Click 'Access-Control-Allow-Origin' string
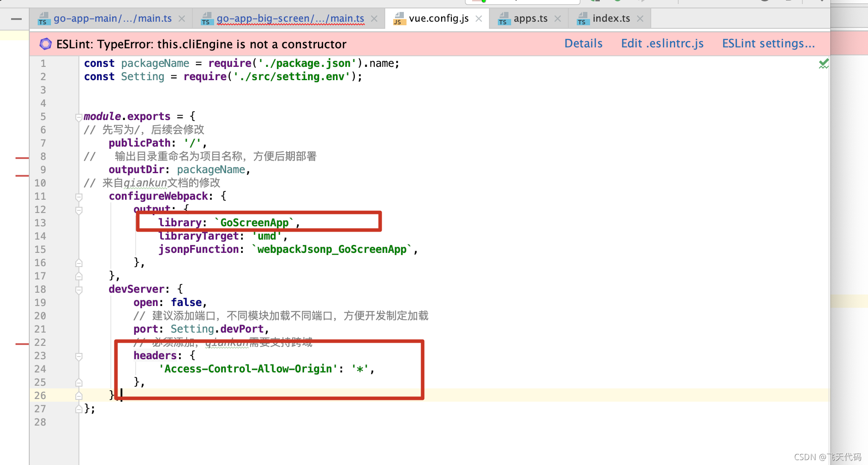The height and width of the screenshot is (465, 868). [248, 369]
